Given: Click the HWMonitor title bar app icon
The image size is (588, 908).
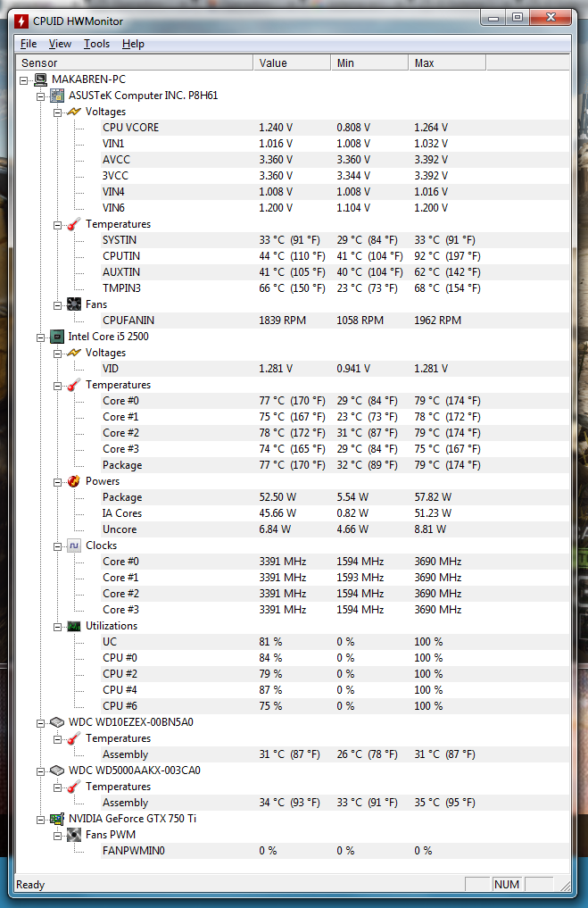Looking at the screenshot, I should point(21,21).
